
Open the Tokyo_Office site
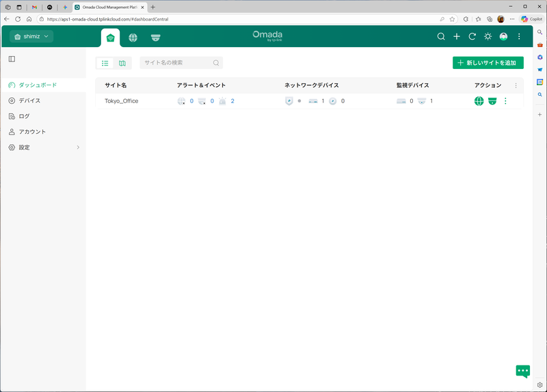pyautogui.click(x=122, y=101)
